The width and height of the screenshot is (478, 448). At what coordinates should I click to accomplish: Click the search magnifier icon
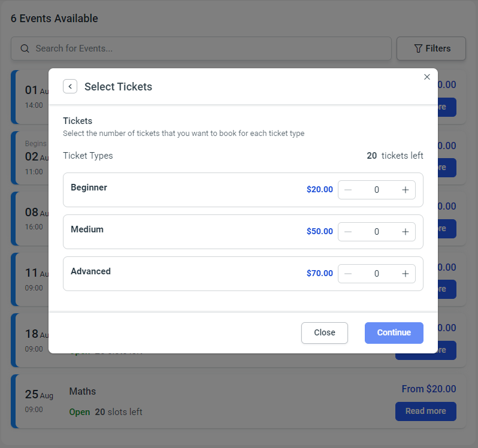(25, 49)
